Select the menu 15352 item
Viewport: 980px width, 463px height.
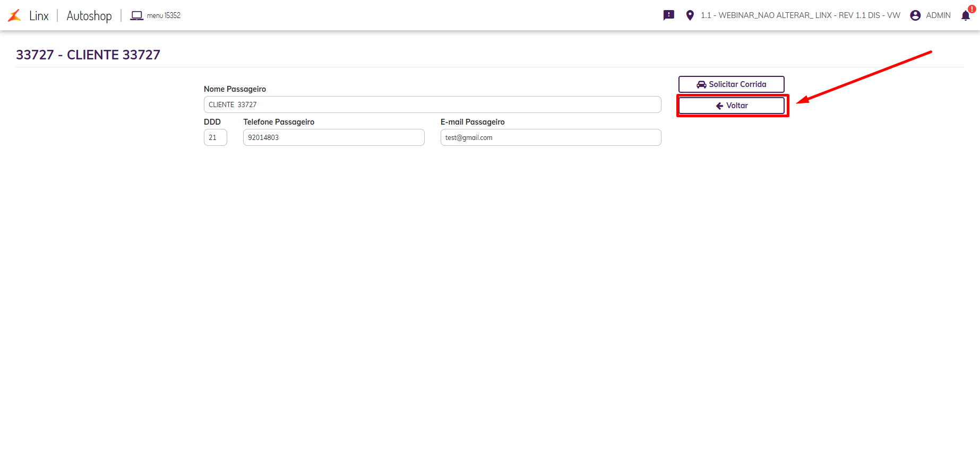(x=164, y=15)
